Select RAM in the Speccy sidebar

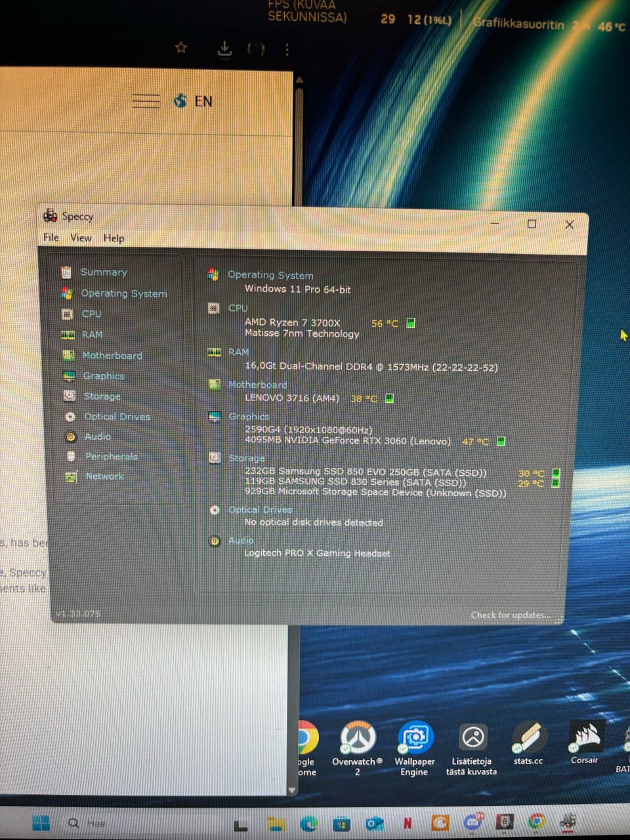(x=92, y=335)
